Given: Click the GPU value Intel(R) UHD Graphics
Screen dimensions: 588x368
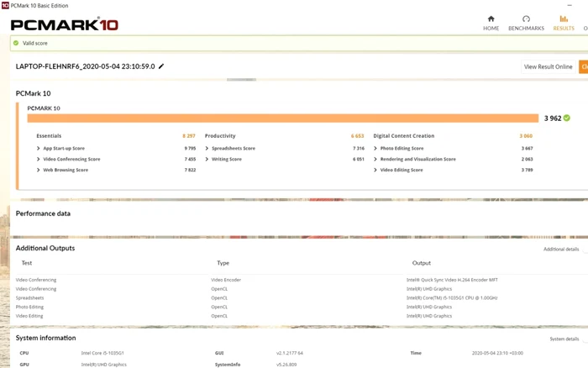Looking at the screenshot, I should pyautogui.click(x=104, y=365).
